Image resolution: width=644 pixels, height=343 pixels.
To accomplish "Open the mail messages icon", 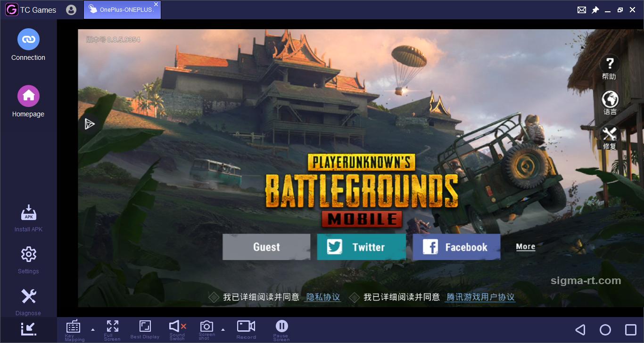I will point(582,10).
